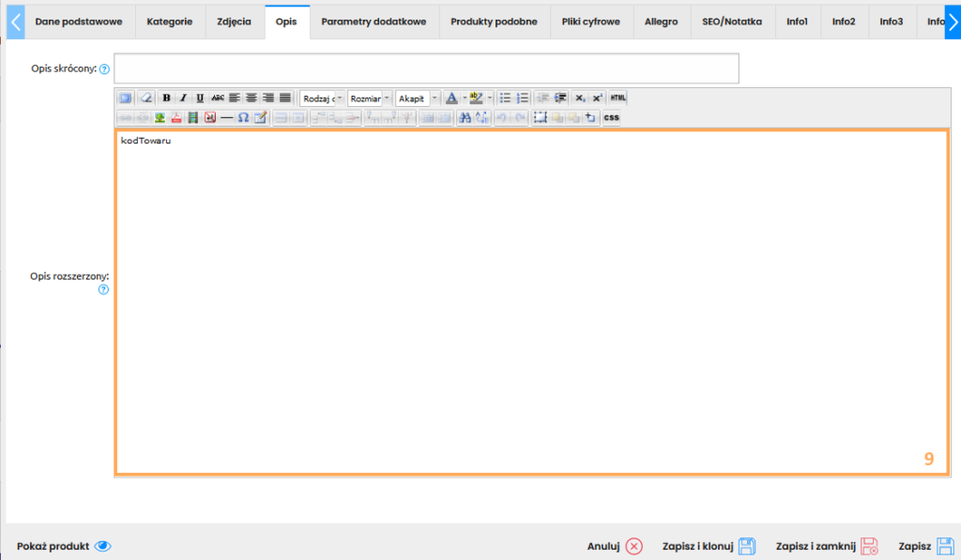Toggle the subscript formatting button
The height and width of the screenshot is (560, 961).
(580, 98)
